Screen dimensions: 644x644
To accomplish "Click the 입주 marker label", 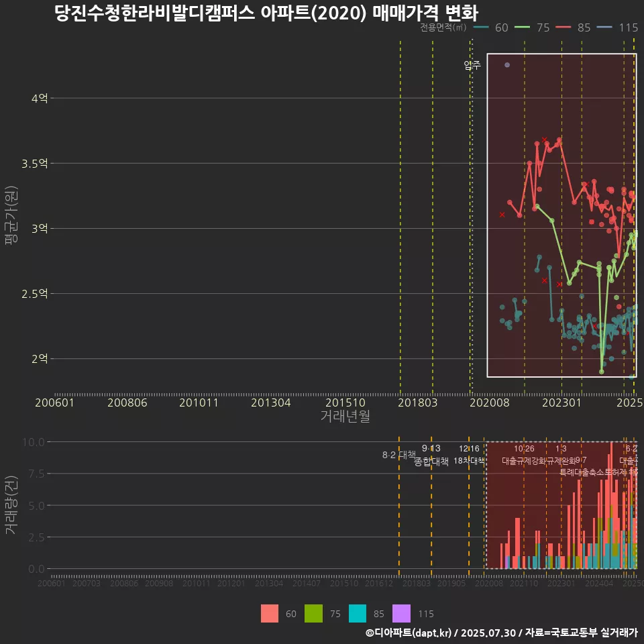I will click(x=472, y=65).
